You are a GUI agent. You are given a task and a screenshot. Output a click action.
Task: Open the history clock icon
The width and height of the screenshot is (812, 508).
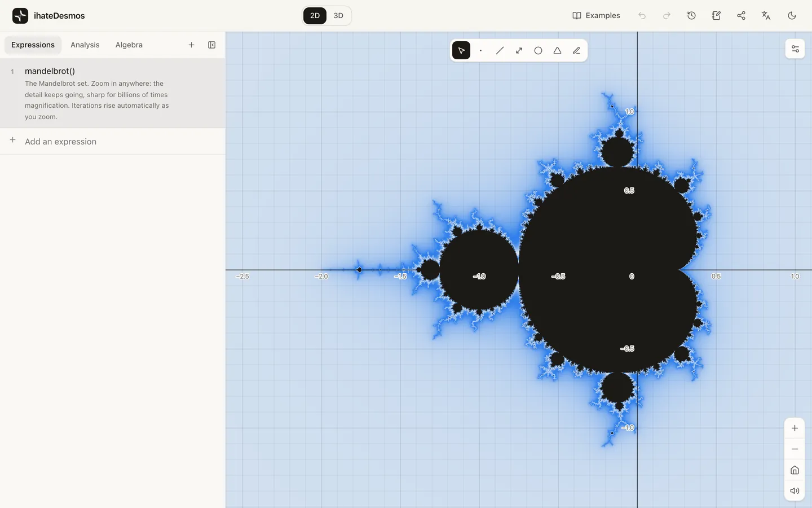[x=691, y=16]
